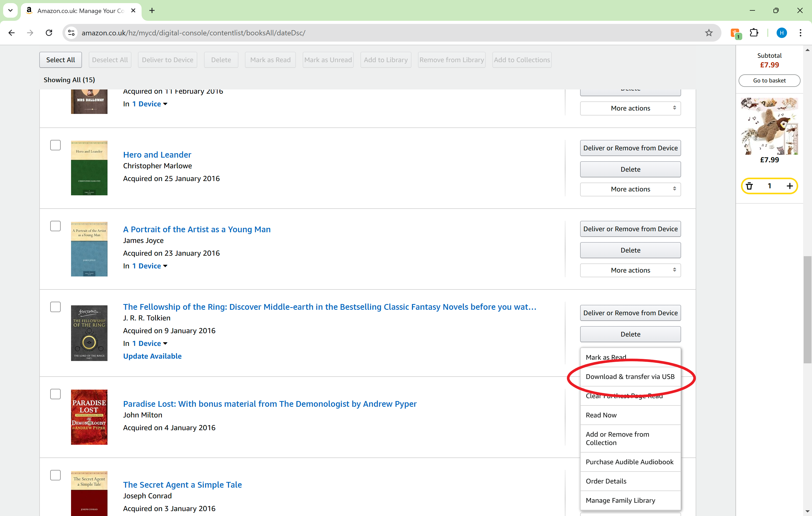The image size is (812, 516).
Task: Increase basket quantity with plus icon
Action: coord(790,186)
